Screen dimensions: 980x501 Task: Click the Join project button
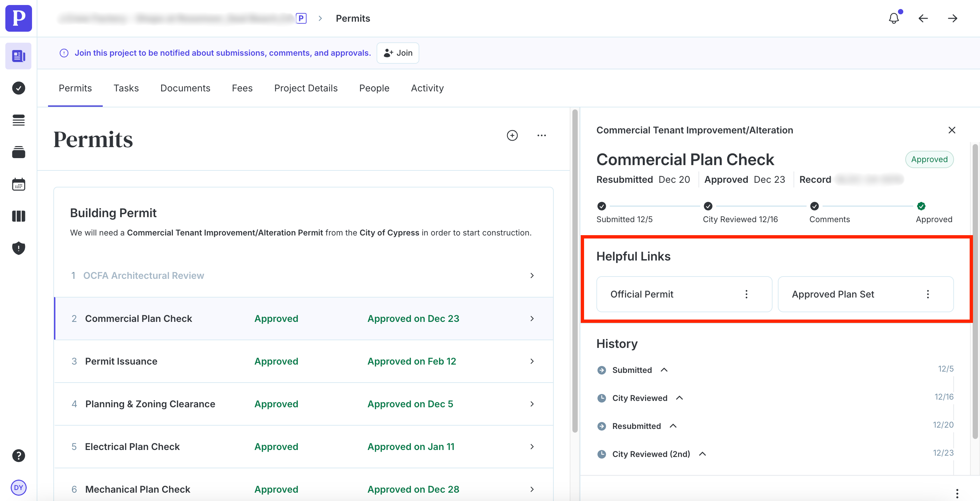click(398, 53)
